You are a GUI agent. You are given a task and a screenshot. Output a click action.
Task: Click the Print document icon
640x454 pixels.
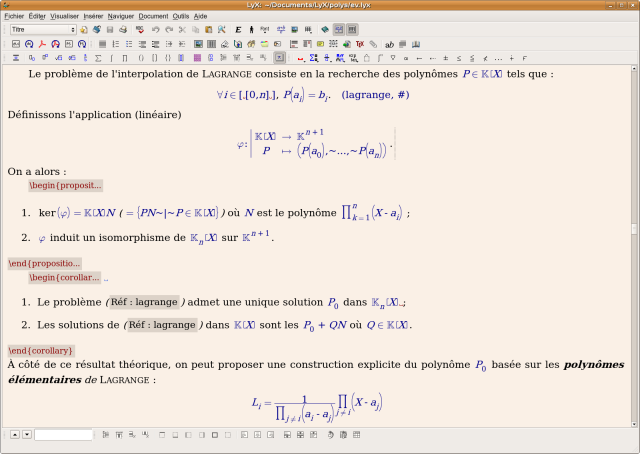coord(124,30)
